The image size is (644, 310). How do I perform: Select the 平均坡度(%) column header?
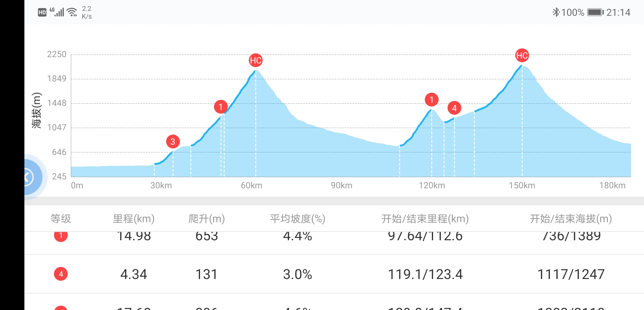tap(298, 219)
